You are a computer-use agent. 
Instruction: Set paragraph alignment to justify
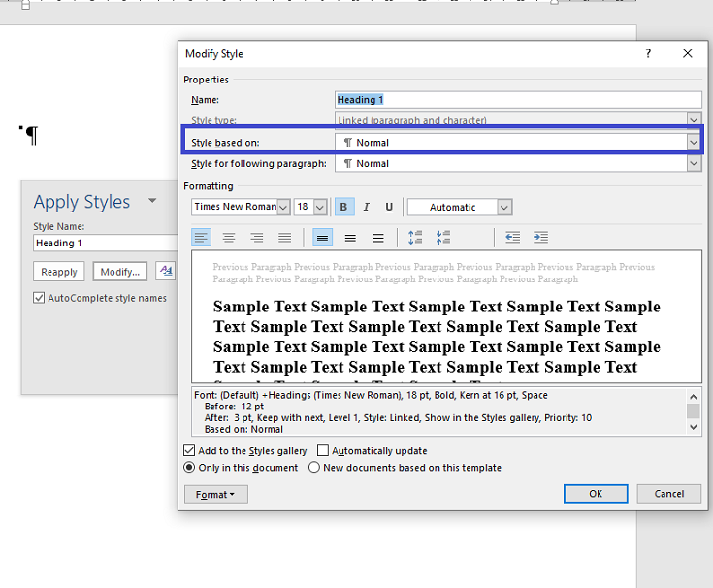pos(285,238)
